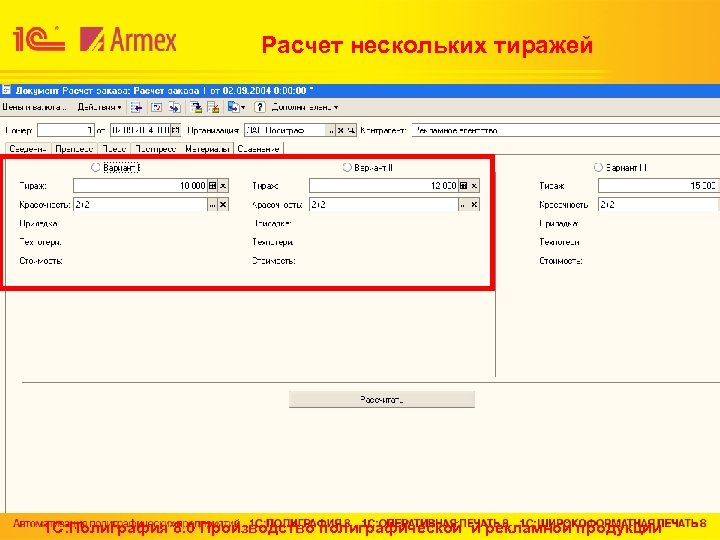Switch to the Препресс tab
The width and height of the screenshot is (720, 540).
[74, 149]
